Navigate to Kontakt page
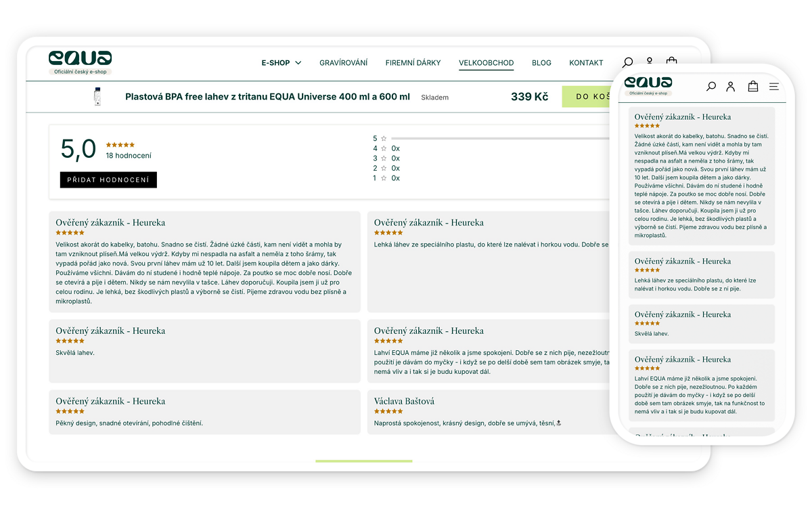This screenshot has height=508, width=812. click(x=586, y=63)
